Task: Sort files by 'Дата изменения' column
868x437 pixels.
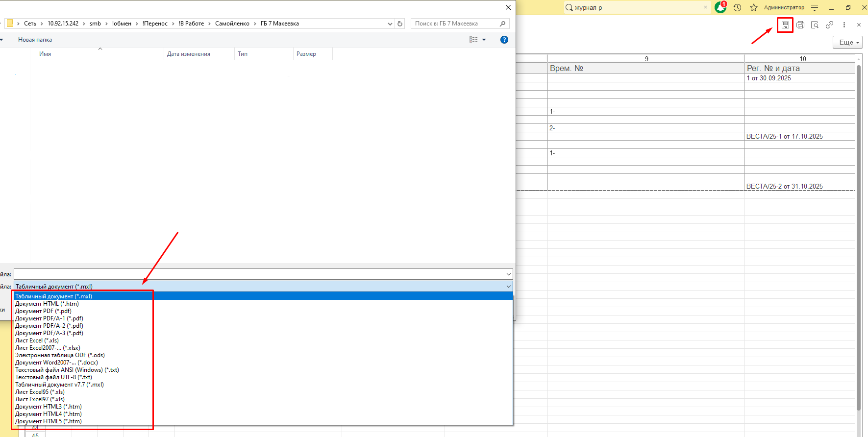Action: click(x=189, y=54)
